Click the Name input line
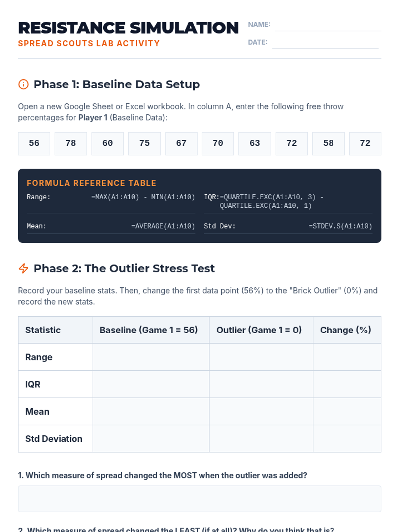 point(328,25)
